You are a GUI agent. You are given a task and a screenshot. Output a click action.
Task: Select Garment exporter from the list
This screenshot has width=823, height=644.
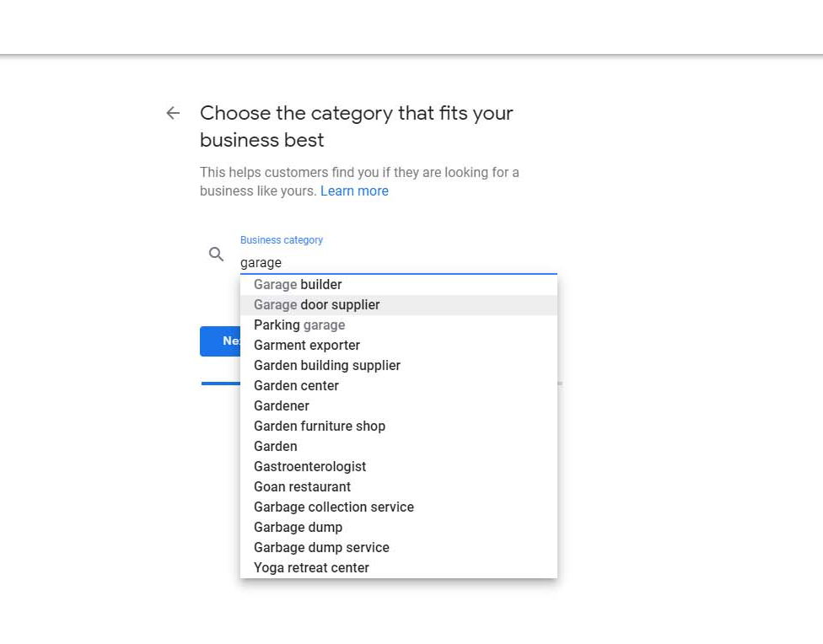tap(306, 345)
